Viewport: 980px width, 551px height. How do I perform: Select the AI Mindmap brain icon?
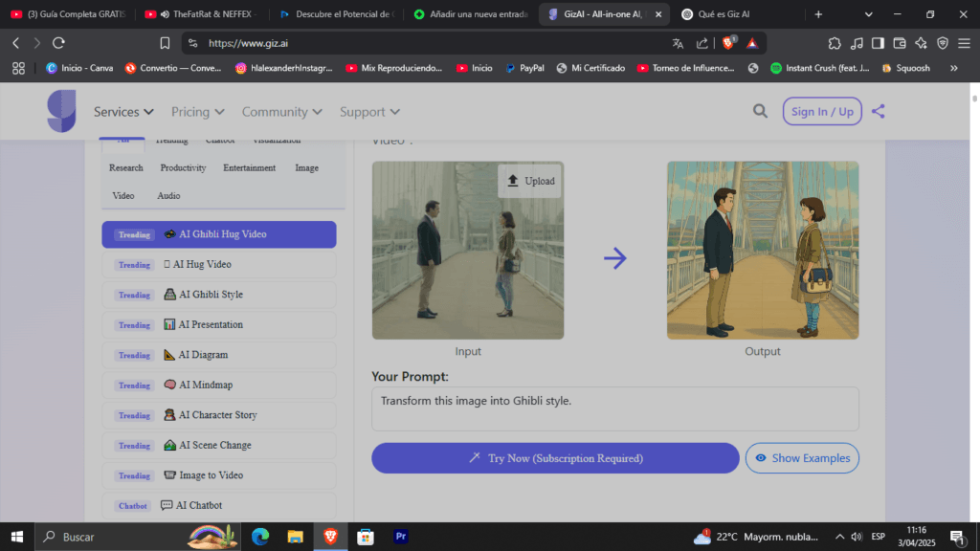[x=170, y=385]
